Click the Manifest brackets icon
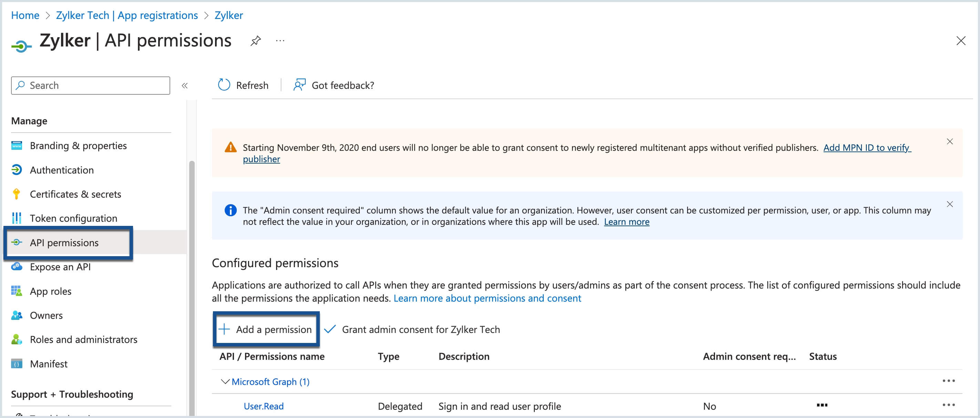This screenshot has height=418, width=980. 17,364
